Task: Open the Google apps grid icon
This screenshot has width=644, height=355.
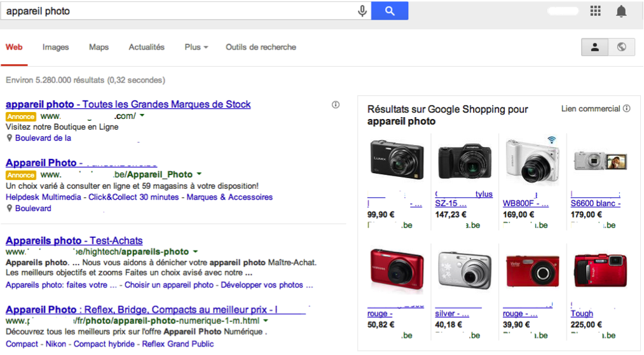Action: pyautogui.click(x=596, y=11)
